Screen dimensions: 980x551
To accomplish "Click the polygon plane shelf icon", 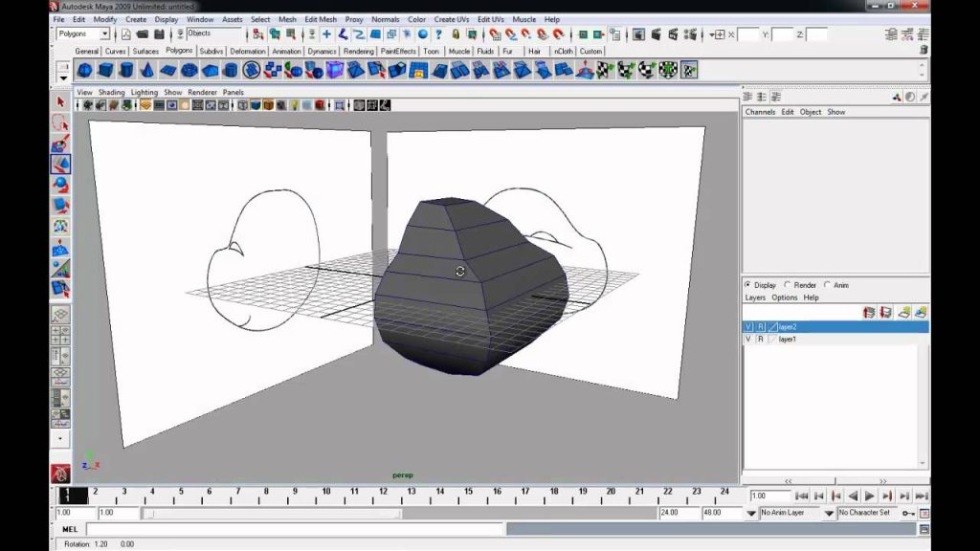I will 168,70.
